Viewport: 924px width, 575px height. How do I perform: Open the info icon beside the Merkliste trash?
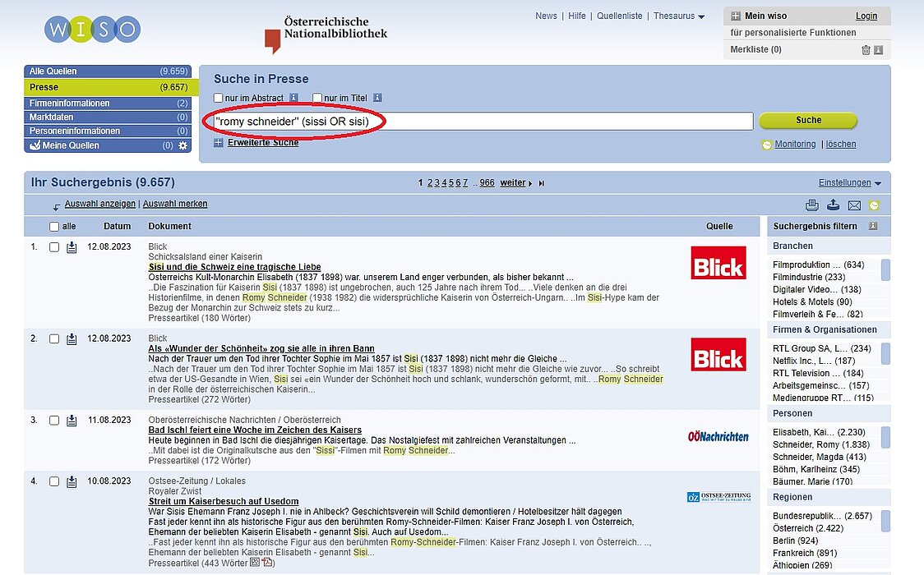pyautogui.click(x=878, y=50)
